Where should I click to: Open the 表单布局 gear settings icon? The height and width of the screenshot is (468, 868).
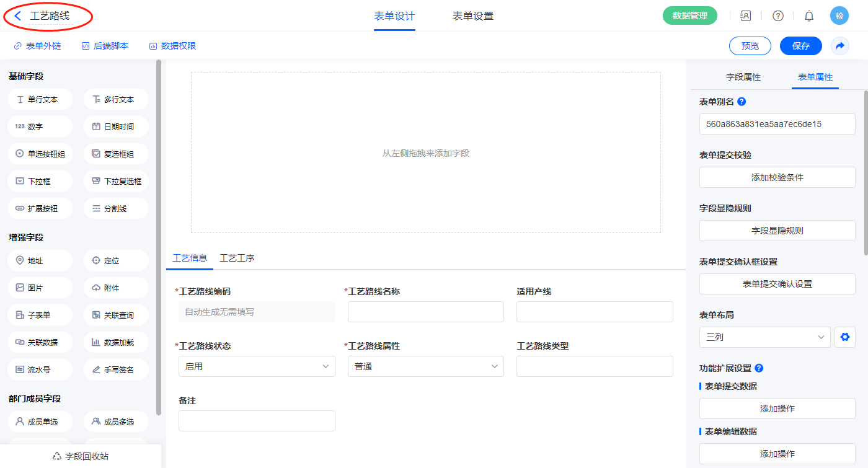[844, 337]
